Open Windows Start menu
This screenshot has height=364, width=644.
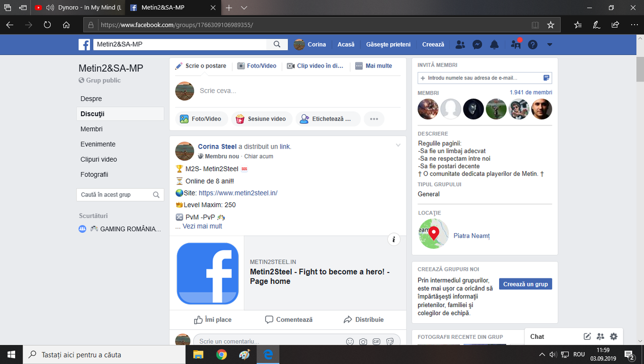coord(11,354)
